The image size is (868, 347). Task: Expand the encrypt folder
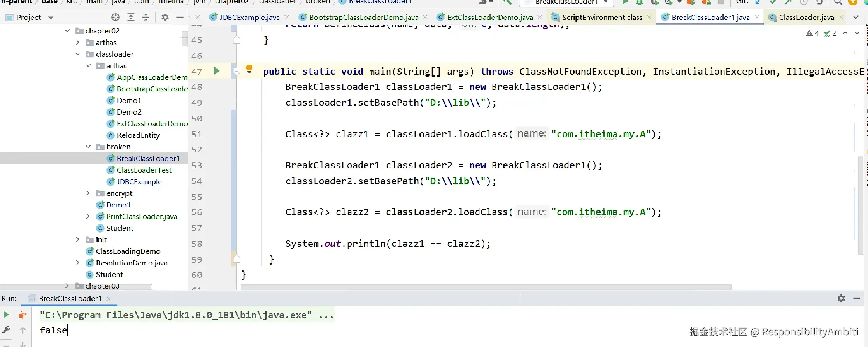88,193
